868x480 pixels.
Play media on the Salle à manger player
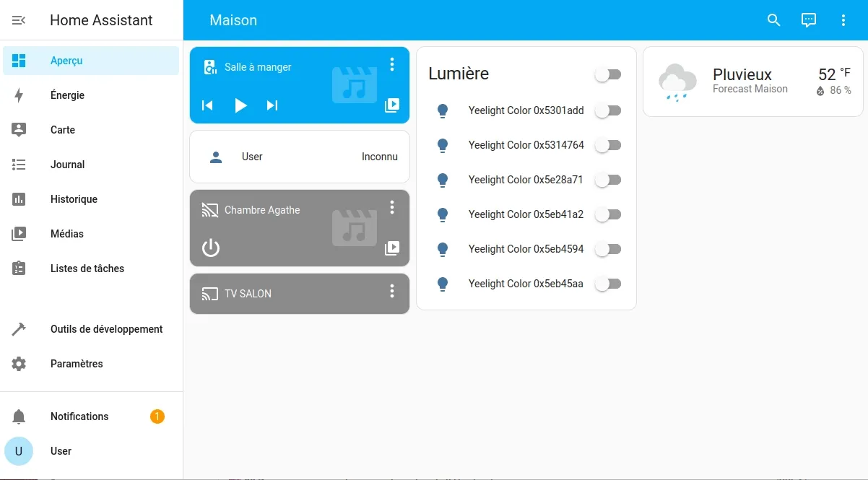240,105
